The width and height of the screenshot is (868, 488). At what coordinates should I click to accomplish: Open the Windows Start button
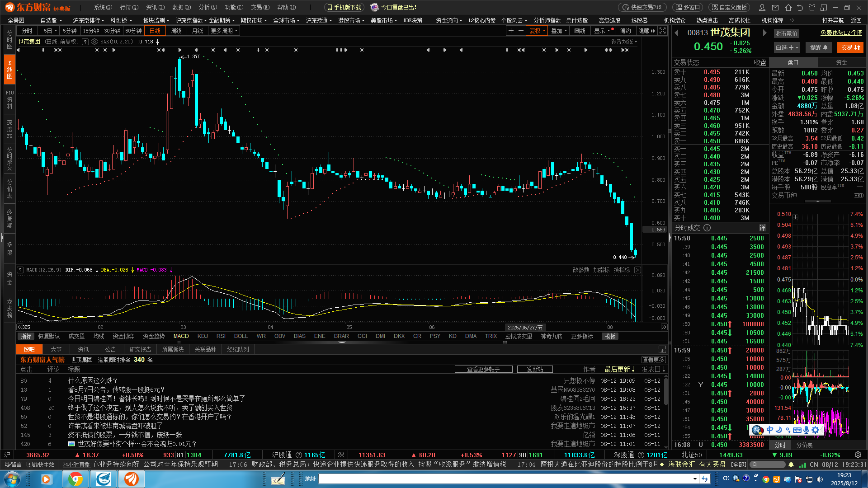pyautogui.click(x=12, y=479)
